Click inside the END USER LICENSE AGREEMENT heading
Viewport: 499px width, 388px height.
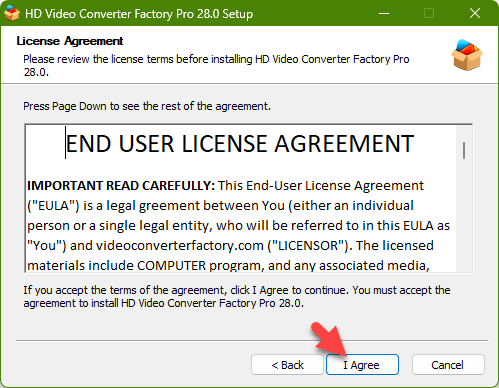tap(240, 144)
